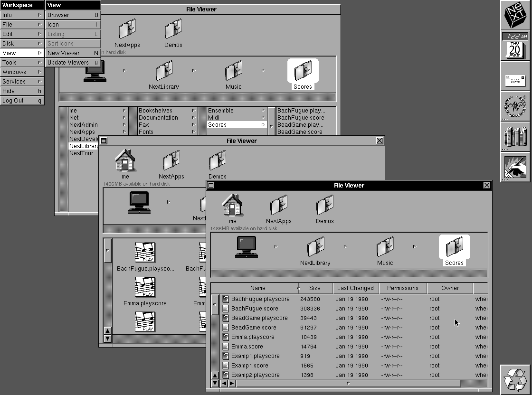
Task: Click the icon view's up scroll arrow in the middle viewer
Action: tap(107, 331)
